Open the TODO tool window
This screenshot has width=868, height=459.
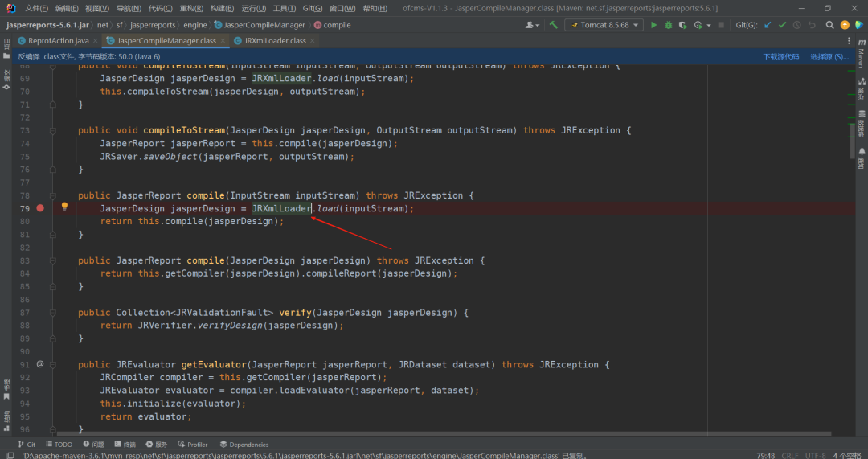pyautogui.click(x=59, y=444)
